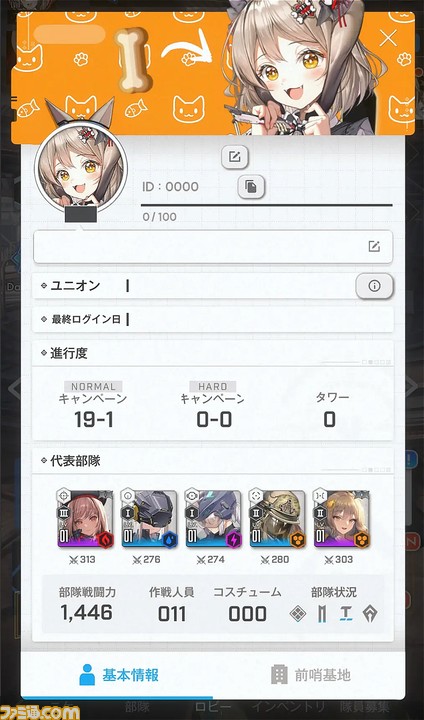Open the Union info button
Screen dimensions: 424x720
pyautogui.click(x=374, y=286)
